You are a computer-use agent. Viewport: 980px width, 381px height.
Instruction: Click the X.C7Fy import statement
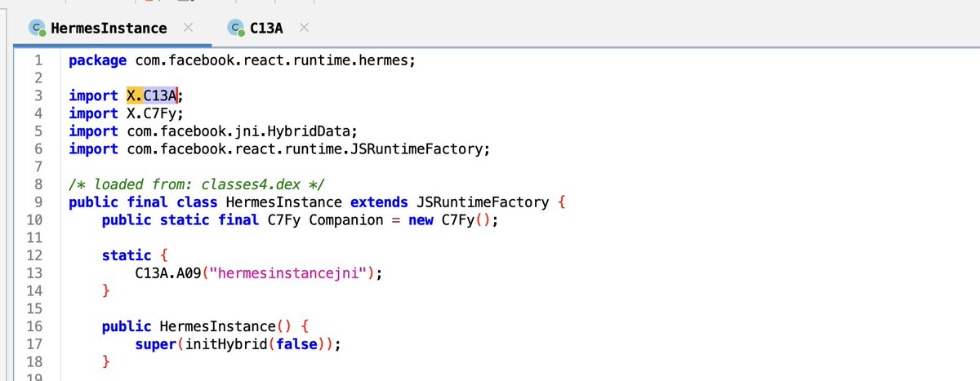[x=125, y=113]
